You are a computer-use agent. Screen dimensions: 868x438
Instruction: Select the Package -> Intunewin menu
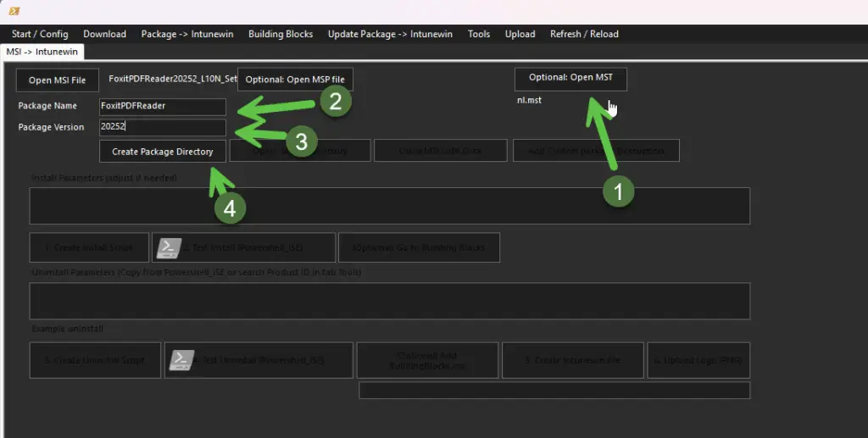click(x=187, y=34)
